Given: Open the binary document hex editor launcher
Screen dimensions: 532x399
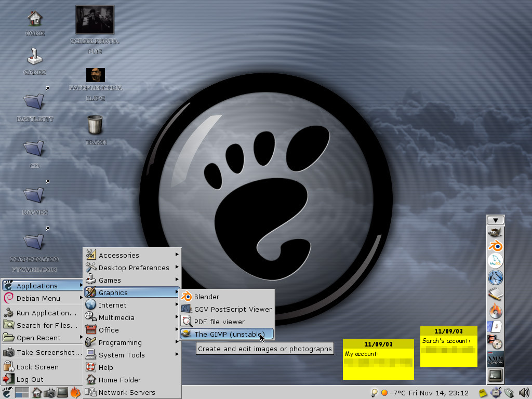Looking at the screenshot, I should (x=495, y=326).
